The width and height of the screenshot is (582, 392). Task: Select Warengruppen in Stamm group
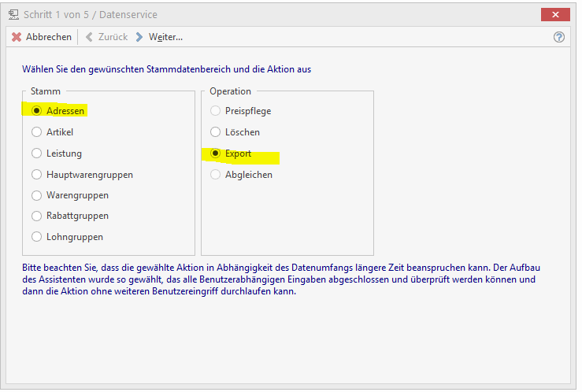(x=36, y=195)
